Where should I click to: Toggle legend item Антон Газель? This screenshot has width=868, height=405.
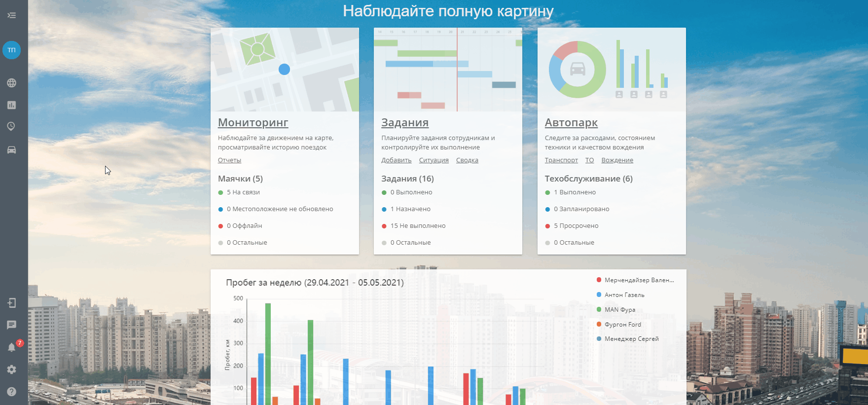620,295
